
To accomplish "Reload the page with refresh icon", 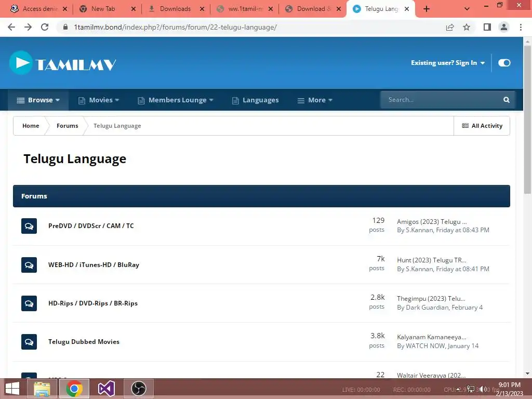I will point(45,27).
